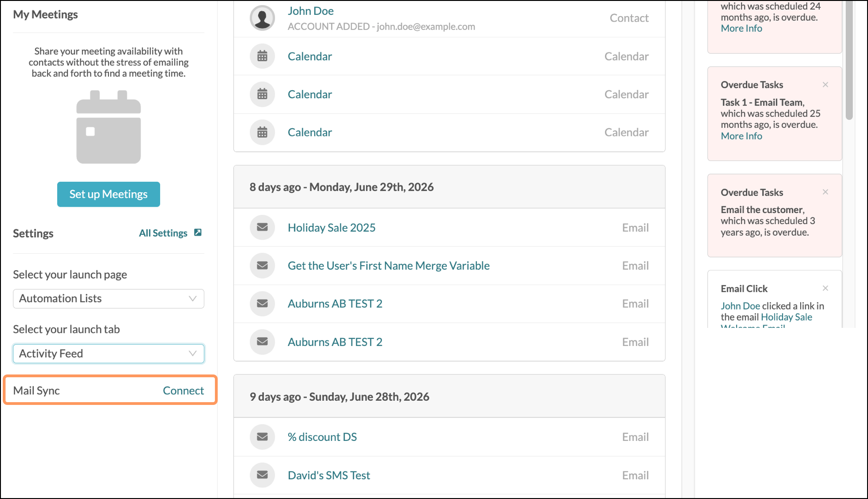Click the email icon beside % discount DS
868x499 pixels.
tap(262, 437)
